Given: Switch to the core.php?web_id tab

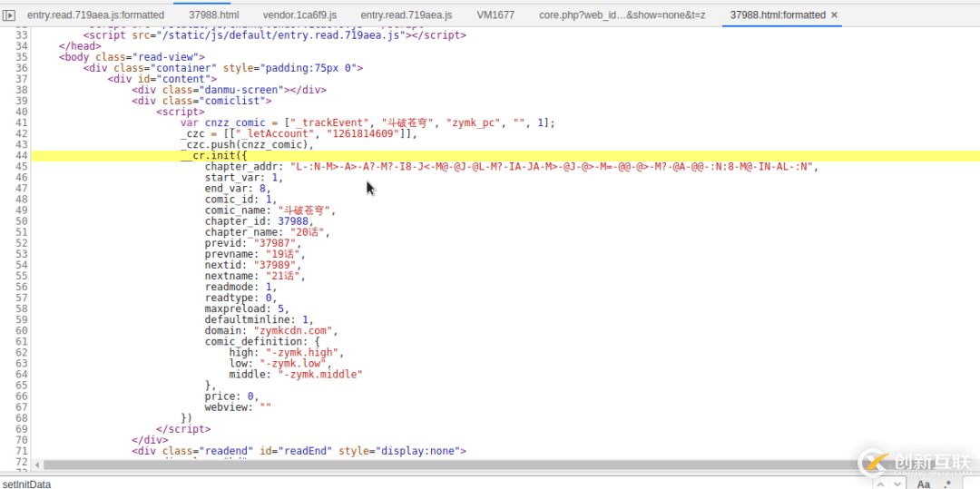Looking at the screenshot, I should pos(622,15).
